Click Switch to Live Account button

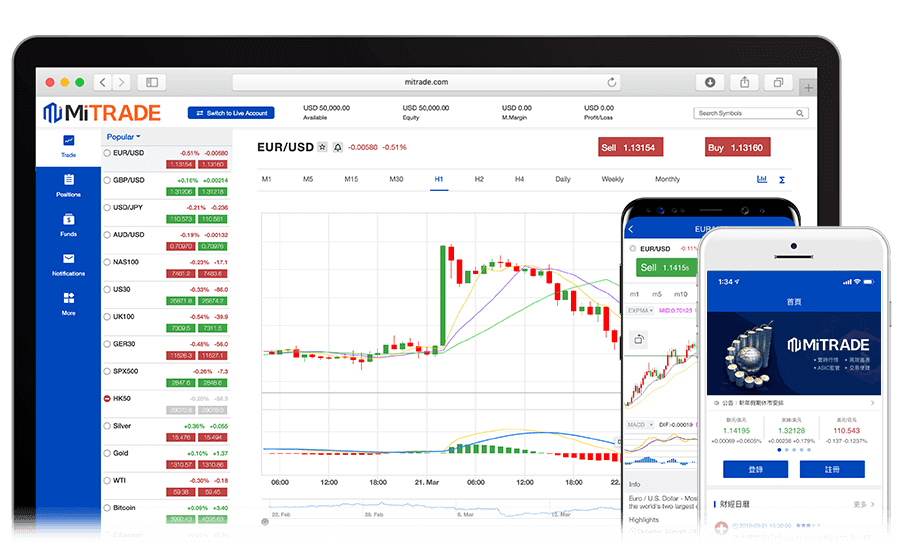[x=231, y=113]
